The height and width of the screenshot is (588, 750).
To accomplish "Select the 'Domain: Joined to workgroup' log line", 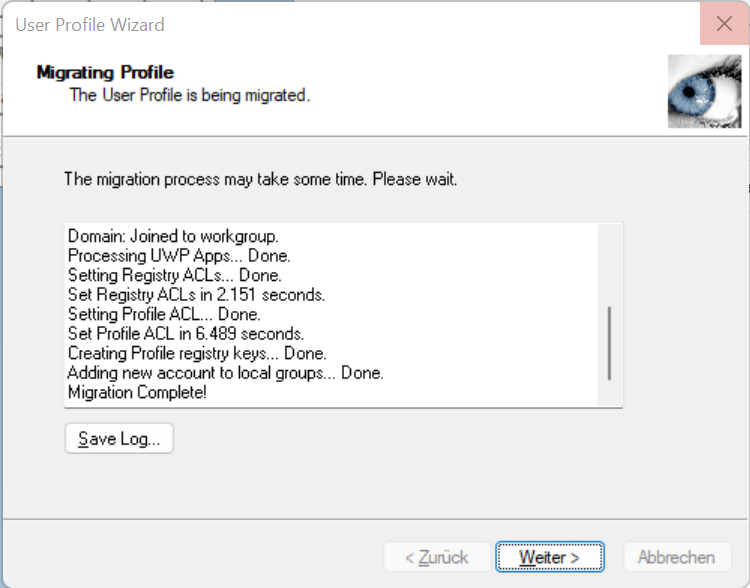I will [x=173, y=237].
